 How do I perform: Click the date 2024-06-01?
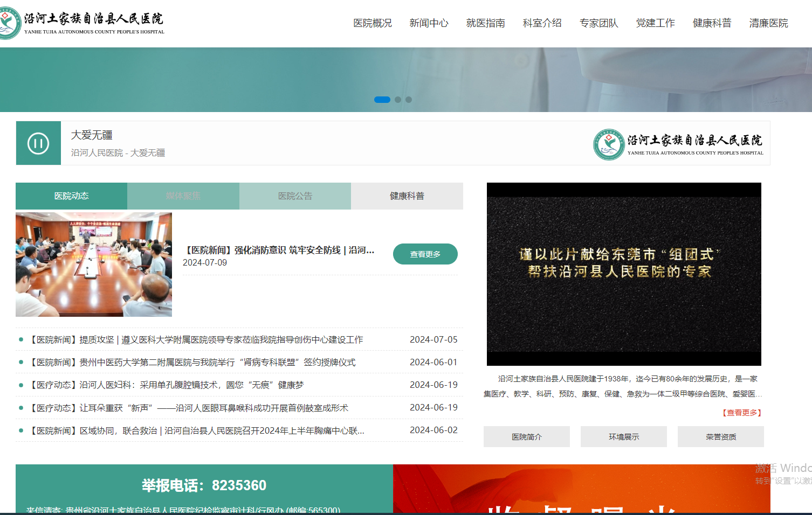click(x=433, y=363)
